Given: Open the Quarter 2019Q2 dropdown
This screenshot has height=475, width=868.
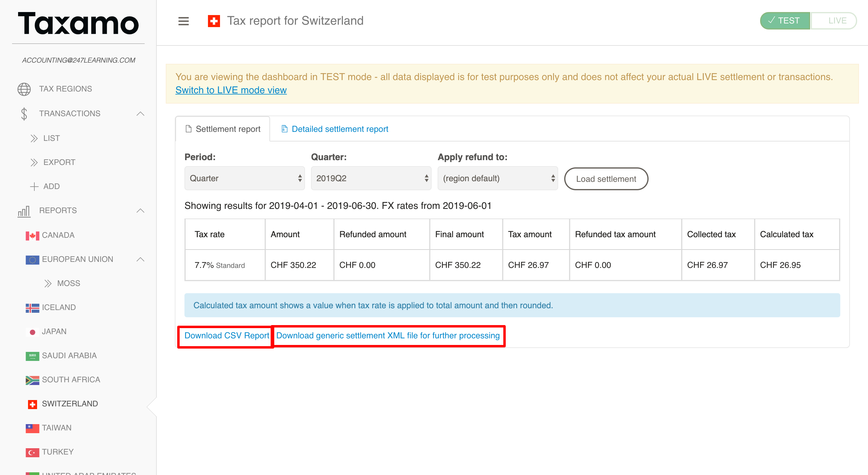Looking at the screenshot, I should 371,179.
